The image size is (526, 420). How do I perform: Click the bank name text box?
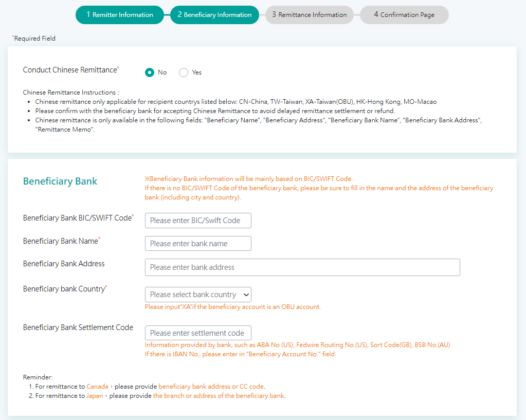pyautogui.click(x=198, y=244)
